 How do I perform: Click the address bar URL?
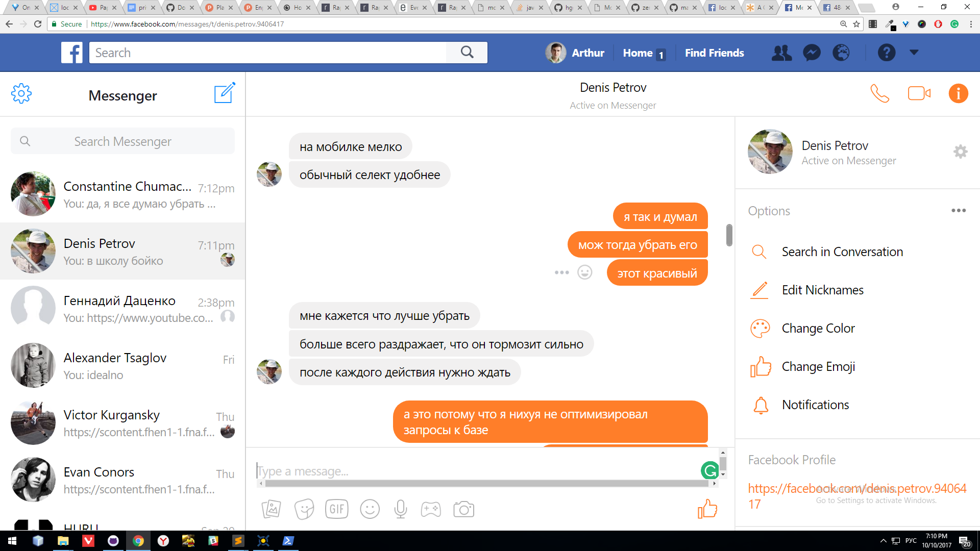coord(187,24)
